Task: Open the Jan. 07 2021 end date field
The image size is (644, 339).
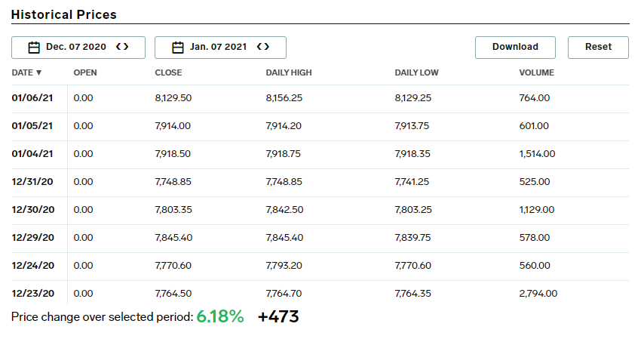Action: click(x=218, y=47)
